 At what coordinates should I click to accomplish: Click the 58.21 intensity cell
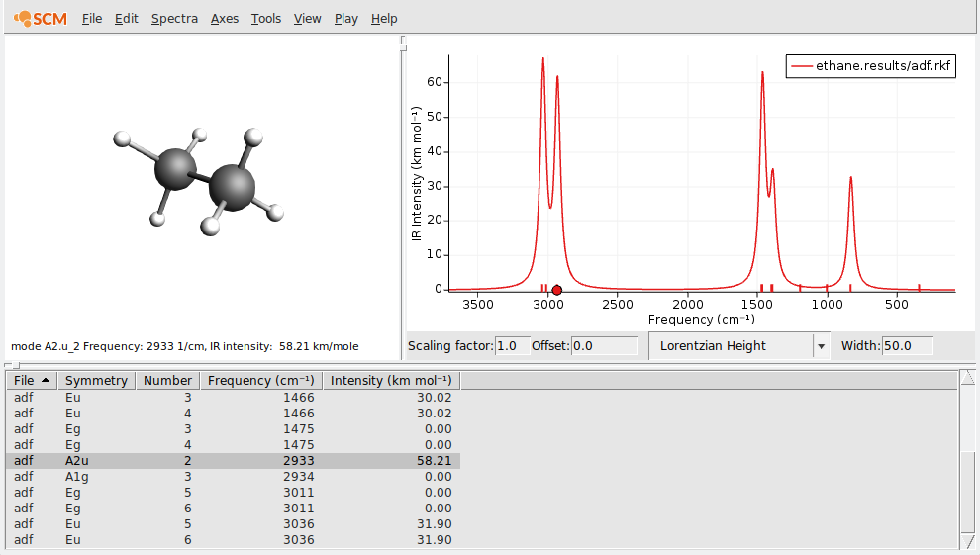(435, 461)
